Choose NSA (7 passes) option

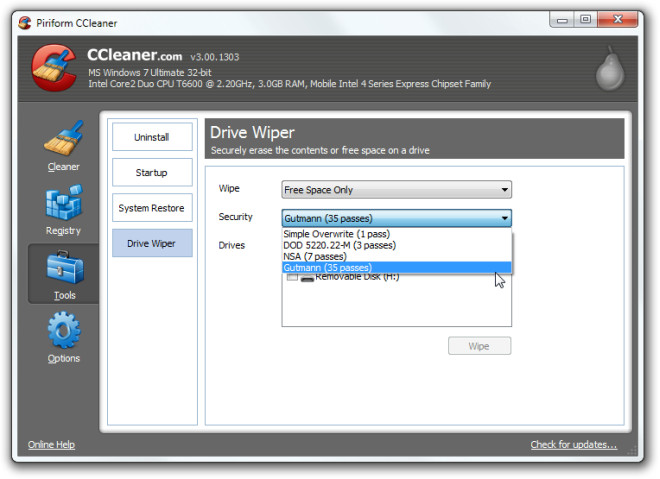(x=397, y=257)
